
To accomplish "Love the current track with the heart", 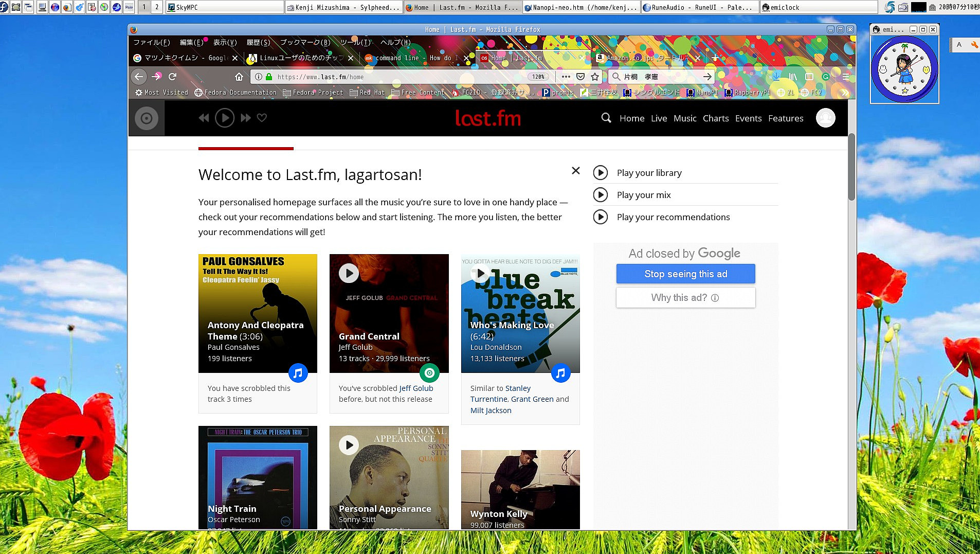I will 262,118.
